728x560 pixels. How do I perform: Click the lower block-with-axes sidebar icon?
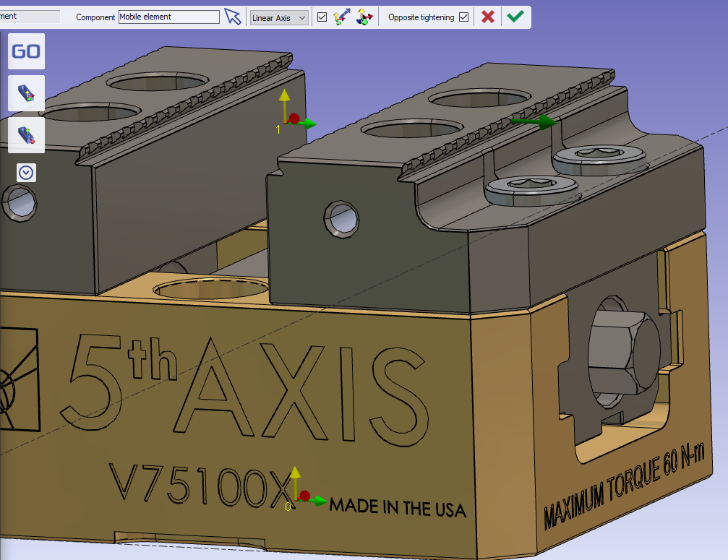coord(26,135)
